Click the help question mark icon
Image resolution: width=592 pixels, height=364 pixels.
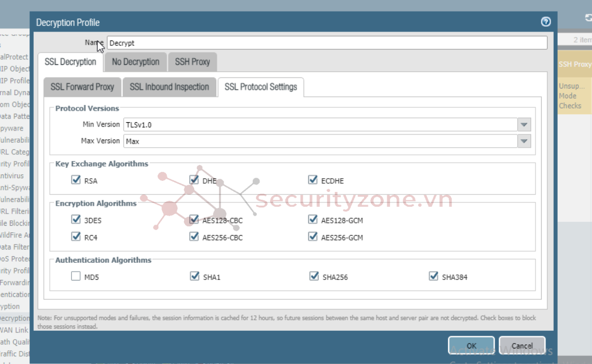[x=546, y=22]
